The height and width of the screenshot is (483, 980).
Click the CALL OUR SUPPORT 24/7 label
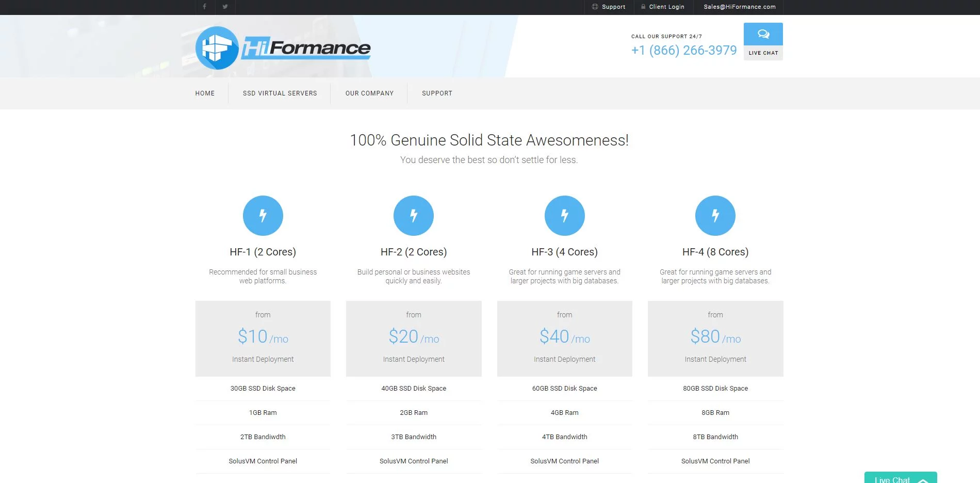(666, 37)
